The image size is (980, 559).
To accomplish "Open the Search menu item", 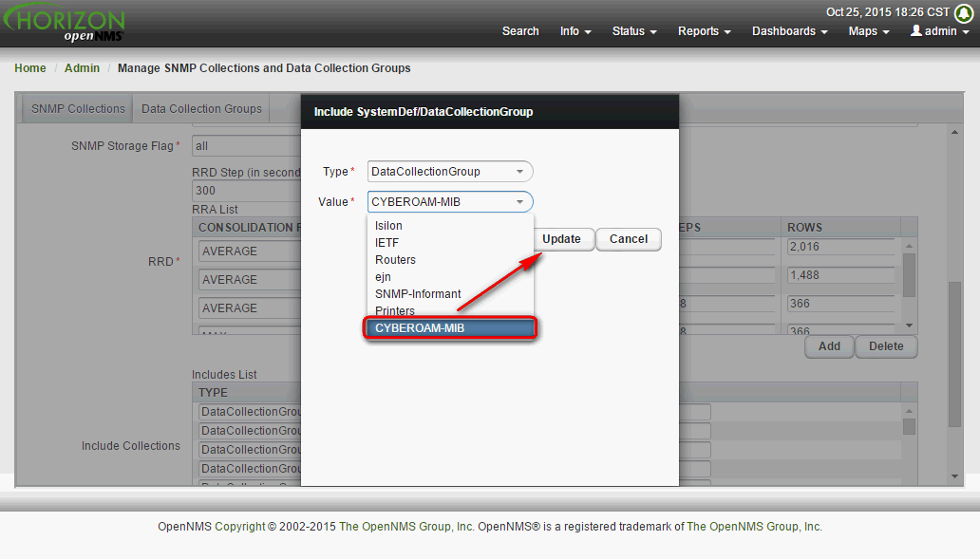I will click(520, 31).
